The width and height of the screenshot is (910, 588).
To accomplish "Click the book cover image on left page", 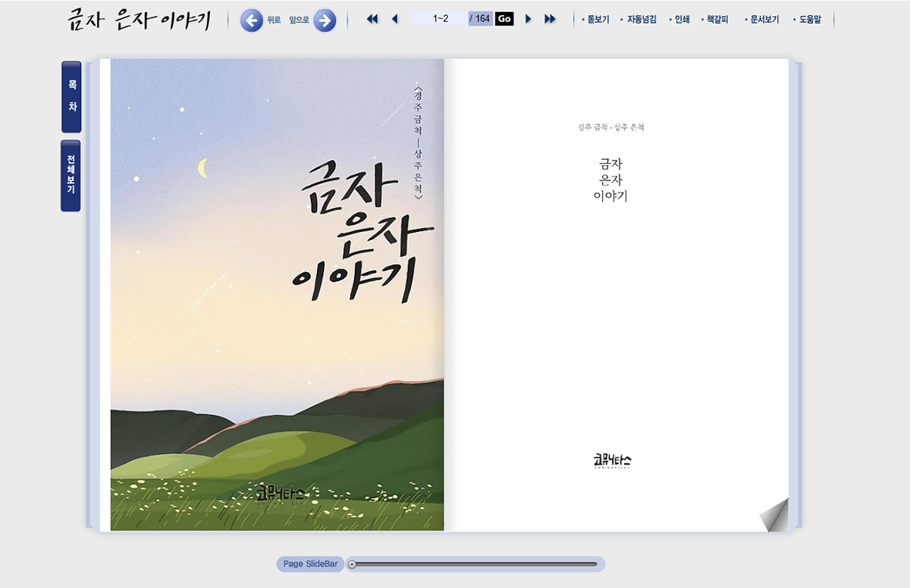I will click(x=277, y=295).
